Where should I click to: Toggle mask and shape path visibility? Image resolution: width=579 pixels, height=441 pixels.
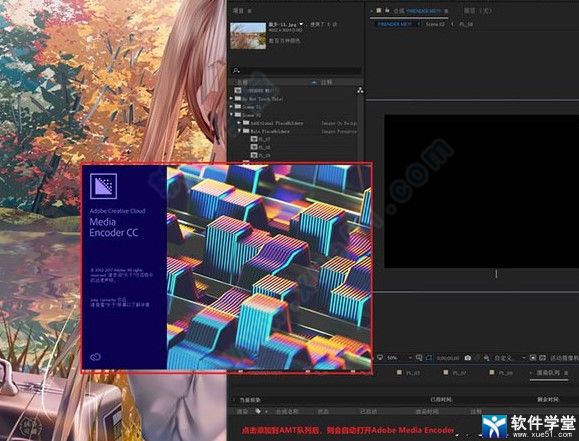pos(429,358)
